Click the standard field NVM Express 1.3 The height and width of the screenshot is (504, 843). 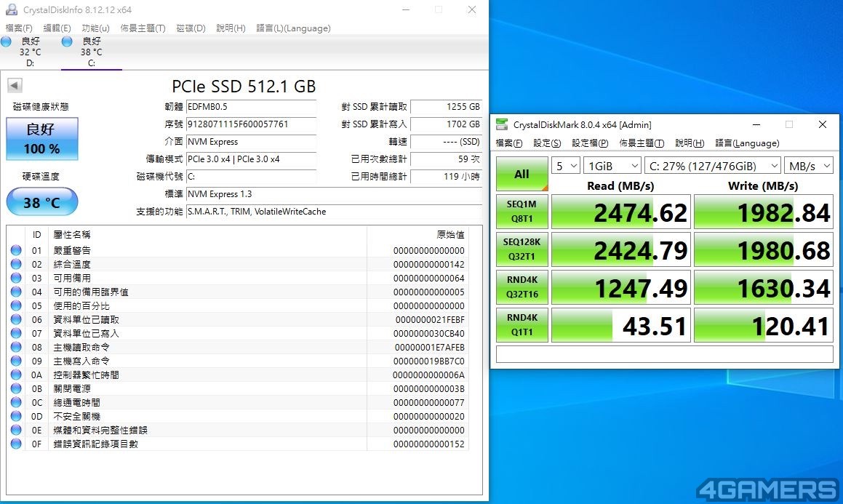(x=334, y=194)
